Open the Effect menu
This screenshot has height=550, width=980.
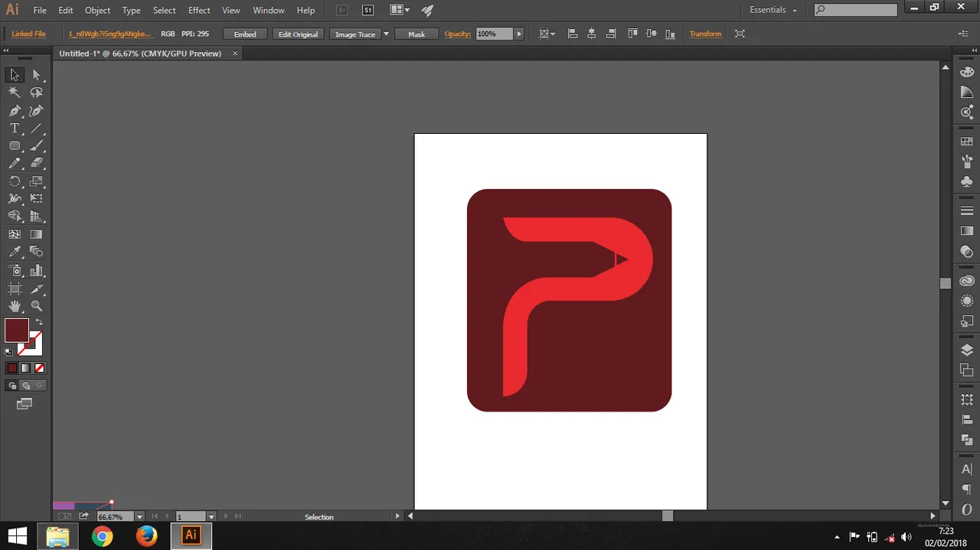(199, 10)
